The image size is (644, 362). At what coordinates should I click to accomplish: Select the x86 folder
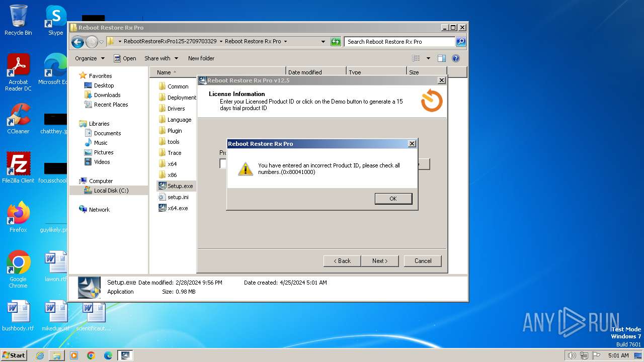[x=168, y=175]
